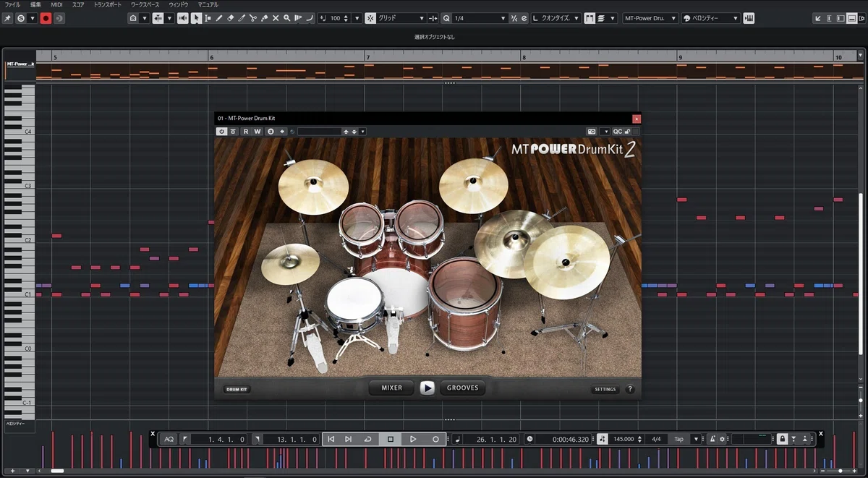The height and width of the screenshot is (478, 868).
Task: Select the Zoom magnifier tool
Action: click(286, 18)
